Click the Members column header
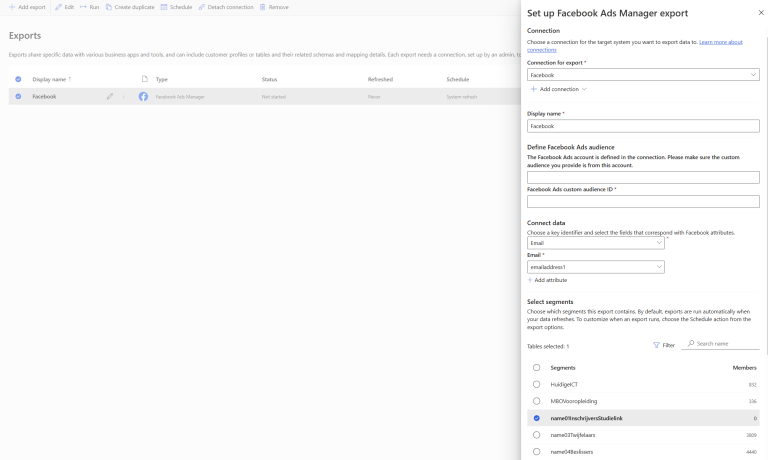768x460 pixels. click(744, 368)
